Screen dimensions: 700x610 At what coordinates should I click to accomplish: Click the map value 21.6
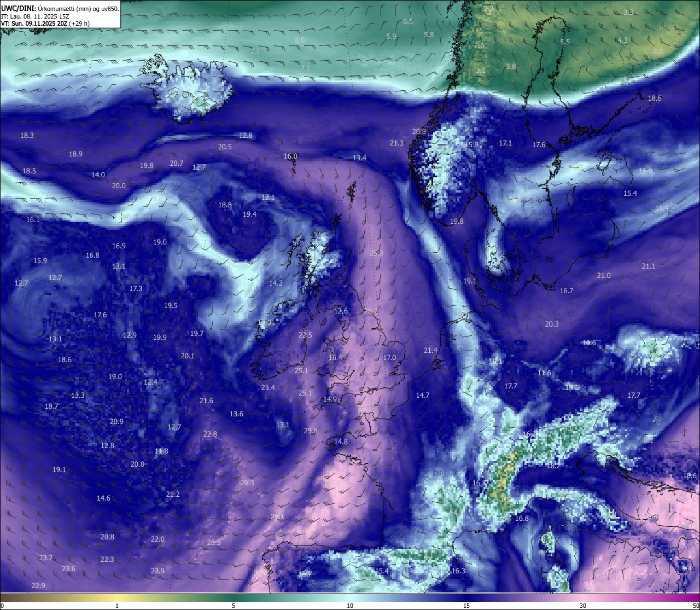[206, 401]
